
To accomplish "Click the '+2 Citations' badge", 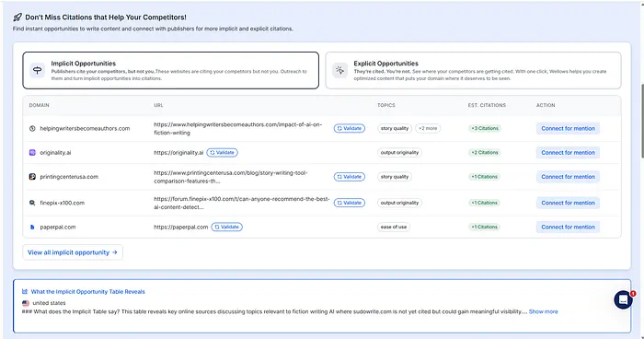I will [485, 153].
